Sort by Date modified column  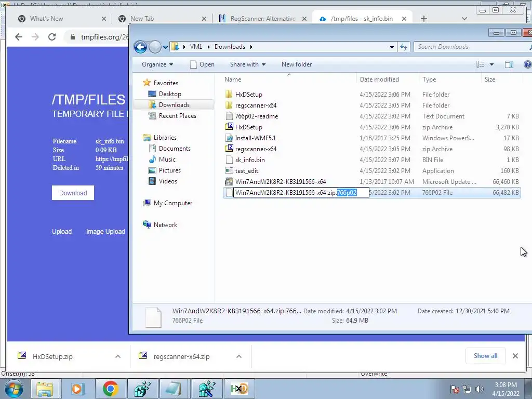pyautogui.click(x=388, y=79)
